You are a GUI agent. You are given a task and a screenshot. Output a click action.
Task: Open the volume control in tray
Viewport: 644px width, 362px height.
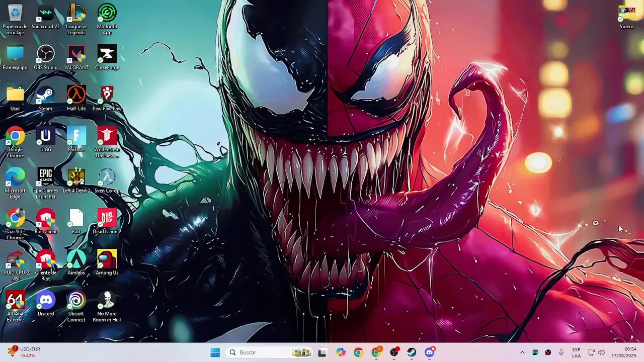click(602, 352)
